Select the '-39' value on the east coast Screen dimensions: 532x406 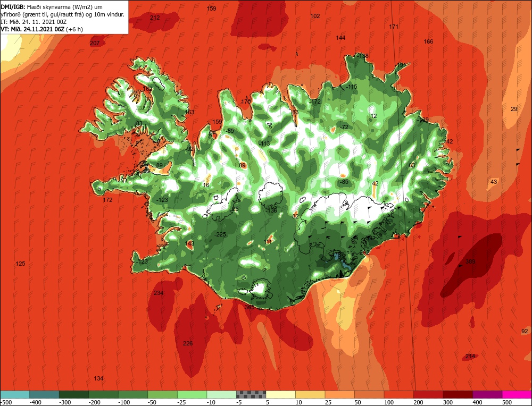pyautogui.click(x=424, y=120)
